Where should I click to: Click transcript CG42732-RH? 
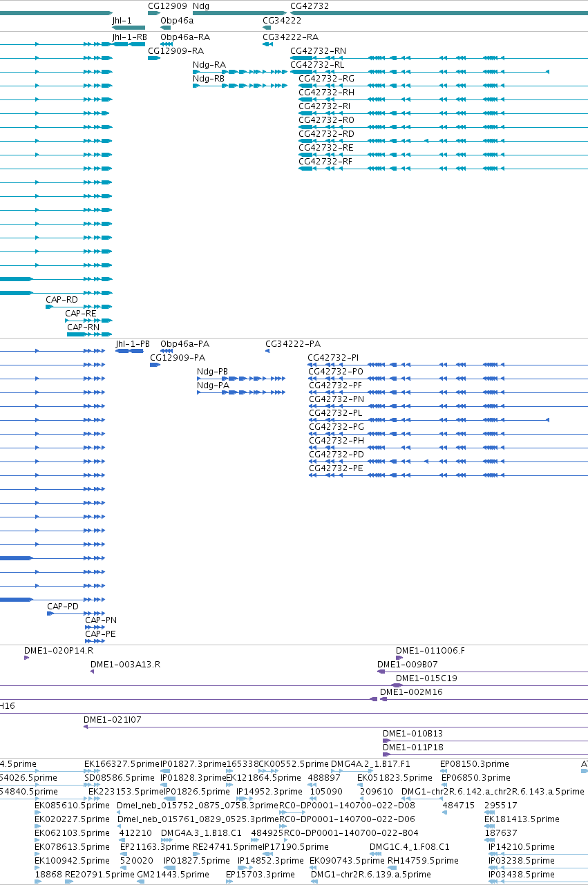(326, 93)
